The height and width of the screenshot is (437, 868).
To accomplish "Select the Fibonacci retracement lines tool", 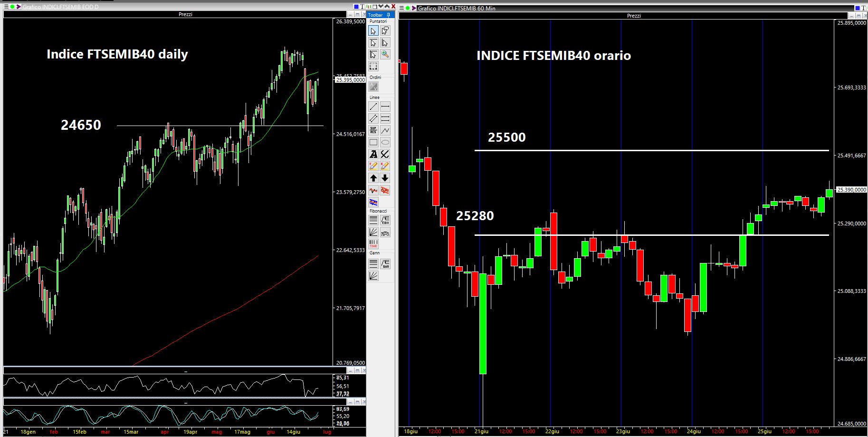I will pos(373,220).
